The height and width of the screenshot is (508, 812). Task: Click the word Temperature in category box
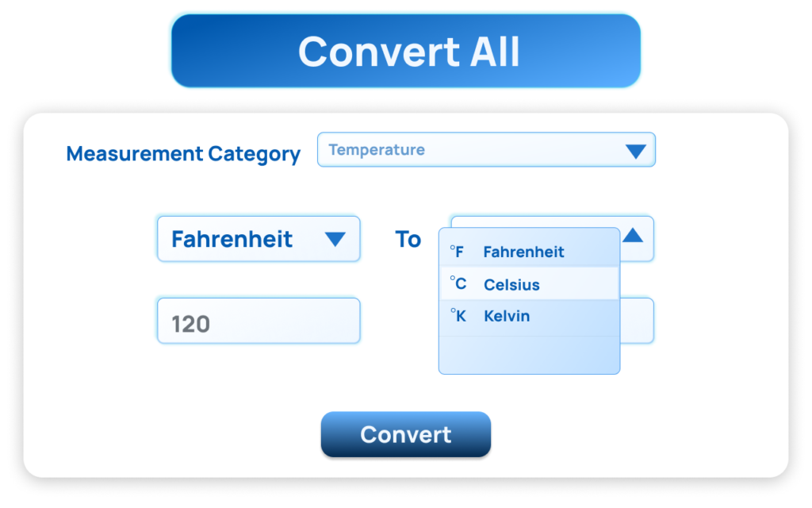click(x=377, y=150)
